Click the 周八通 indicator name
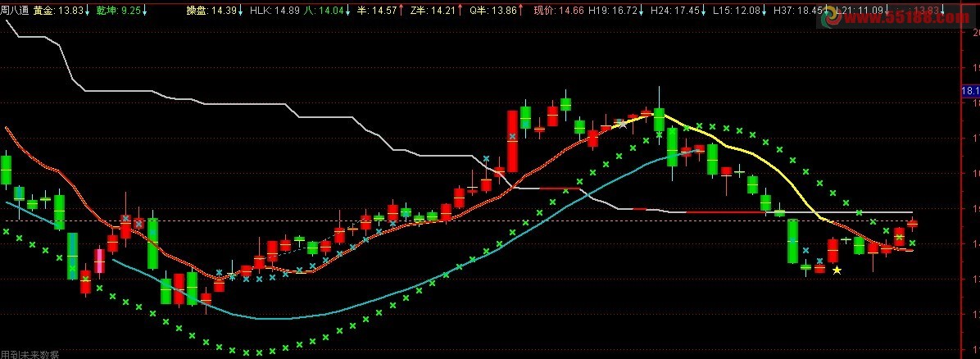The height and width of the screenshot is (359, 980). click(x=15, y=11)
